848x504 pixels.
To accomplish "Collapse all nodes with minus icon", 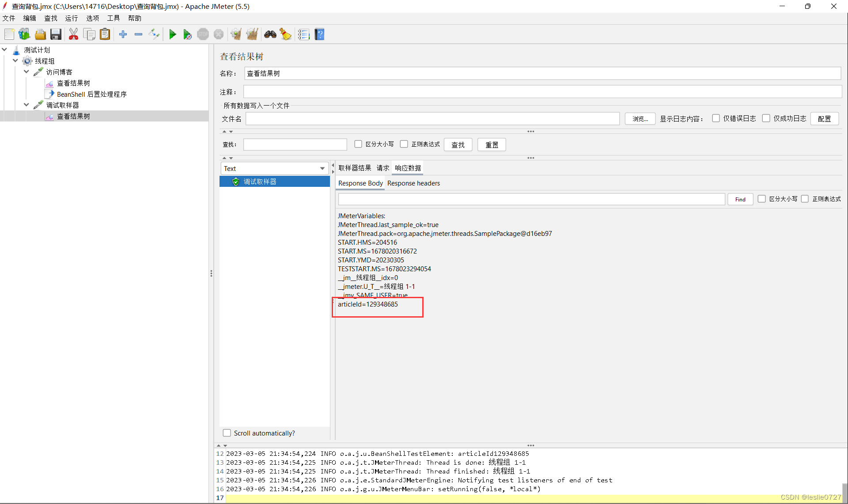I will [x=139, y=34].
